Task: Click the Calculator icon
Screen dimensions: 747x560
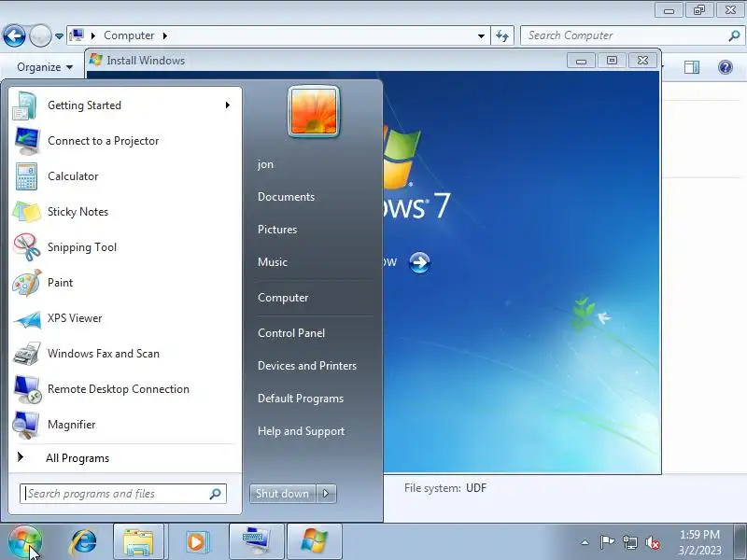Action: [27, 176]
